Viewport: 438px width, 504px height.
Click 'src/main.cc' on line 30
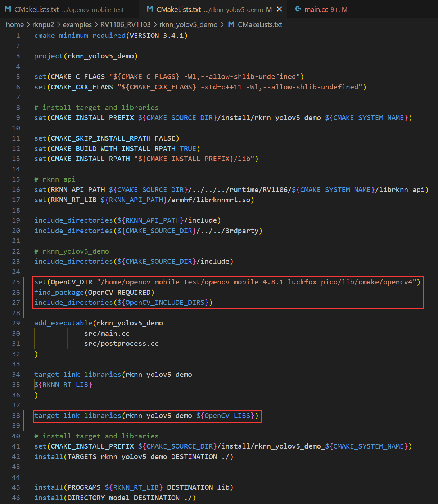(x=107, y=334)
